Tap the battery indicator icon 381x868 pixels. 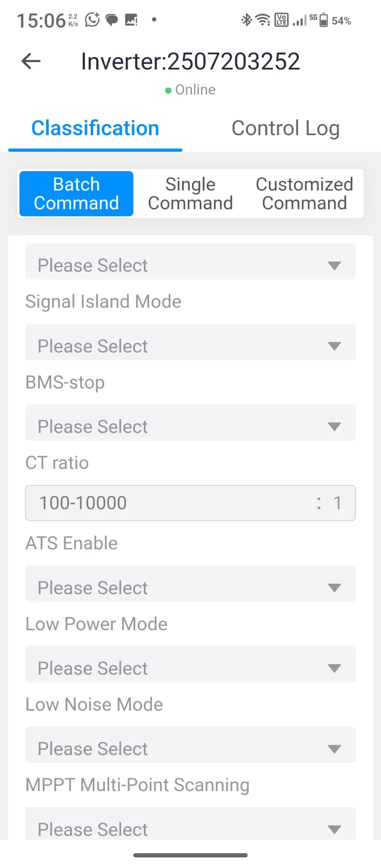[x=323, y=20]
